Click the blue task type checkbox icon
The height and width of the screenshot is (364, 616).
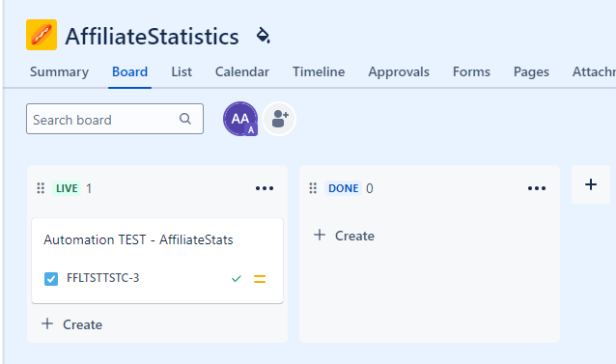tap(51, 279)
